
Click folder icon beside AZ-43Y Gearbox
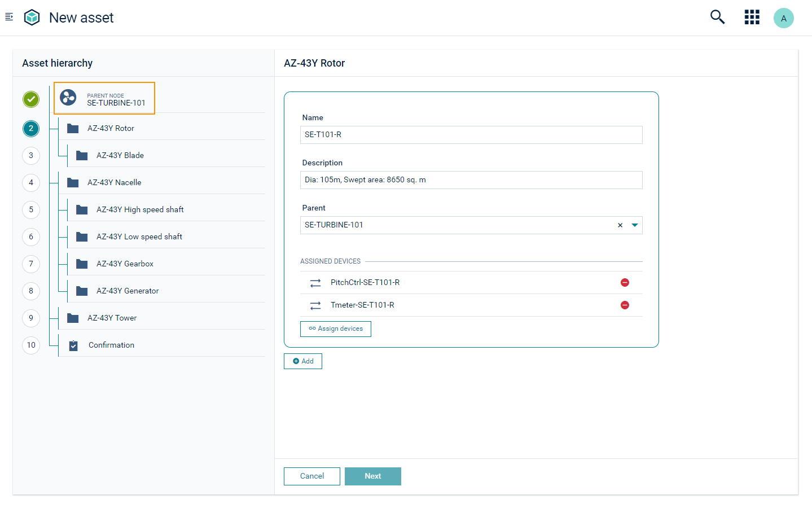(82, 264)
